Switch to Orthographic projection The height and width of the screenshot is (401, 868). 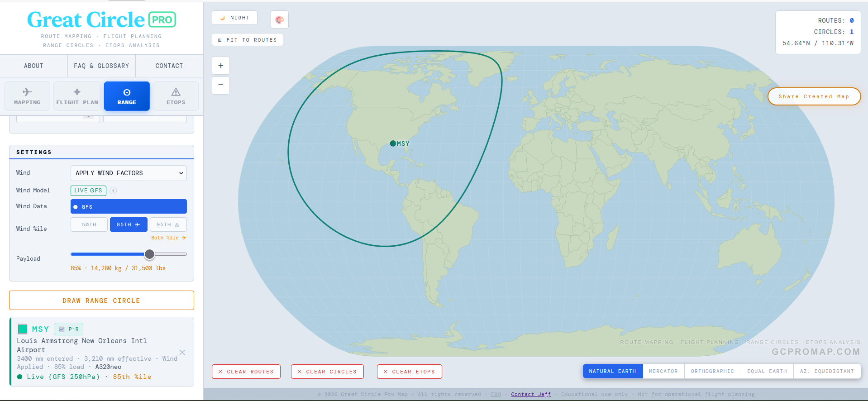tap(713, 371)
